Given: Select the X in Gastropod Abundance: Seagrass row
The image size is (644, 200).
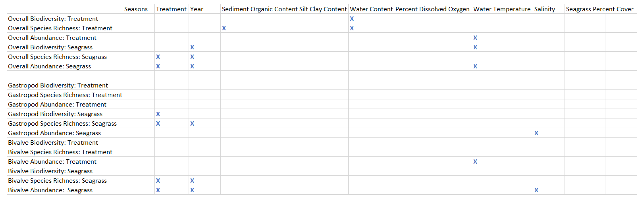Looking at the screenshot, I should pos(536,133).
